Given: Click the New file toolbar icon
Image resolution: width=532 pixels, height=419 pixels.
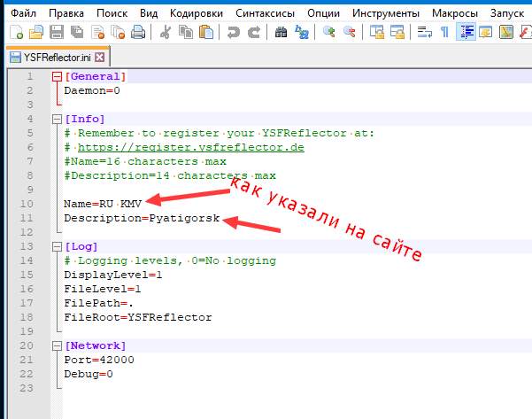Looking at the screenshot, I should click(15, 33).
